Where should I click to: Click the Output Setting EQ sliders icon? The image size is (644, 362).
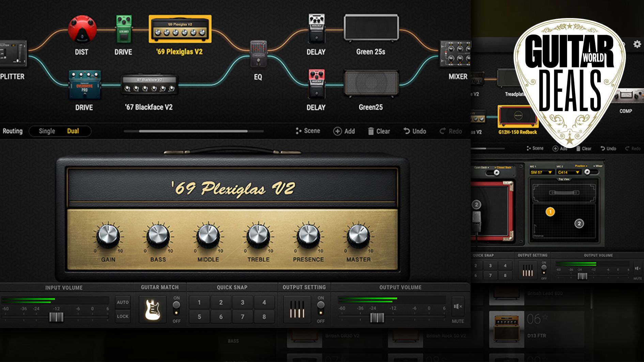(x=297, y=309)
